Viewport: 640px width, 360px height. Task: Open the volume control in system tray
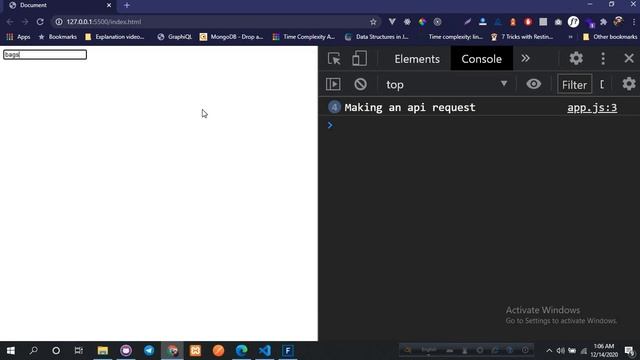pos(560,351)
